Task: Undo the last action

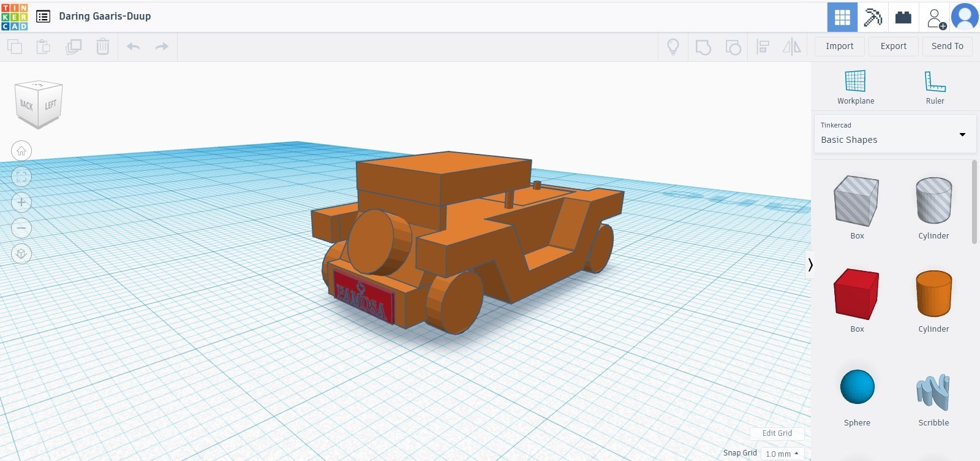Action: coord(133,47)
